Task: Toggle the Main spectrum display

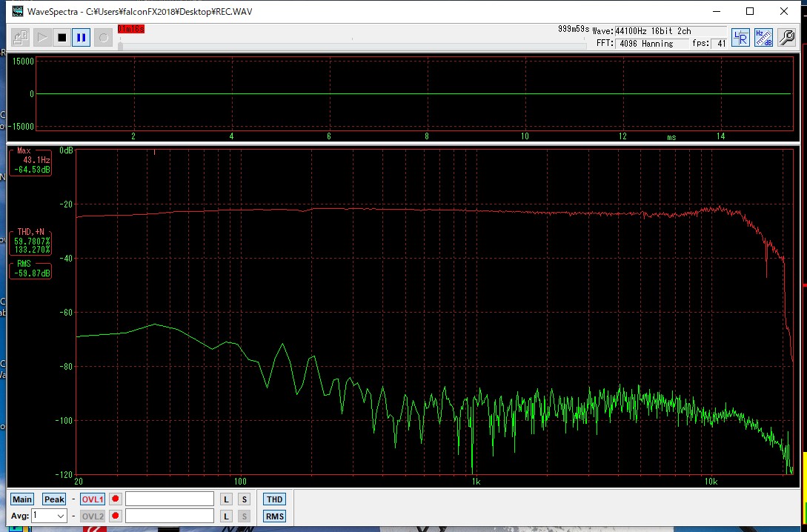Action: point(22,499)
